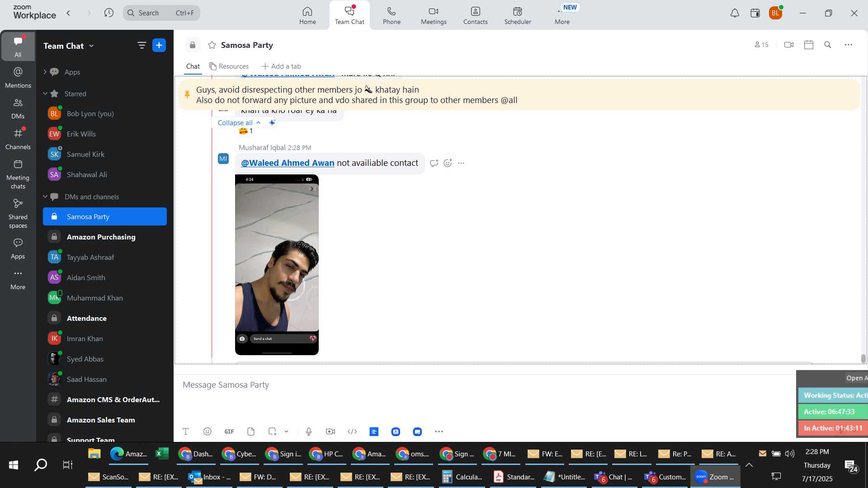Add reaction to Musharaf Iqbal's message
Image resolution: width=868 pixels, height=488 pixels.
tap(448, 163)
